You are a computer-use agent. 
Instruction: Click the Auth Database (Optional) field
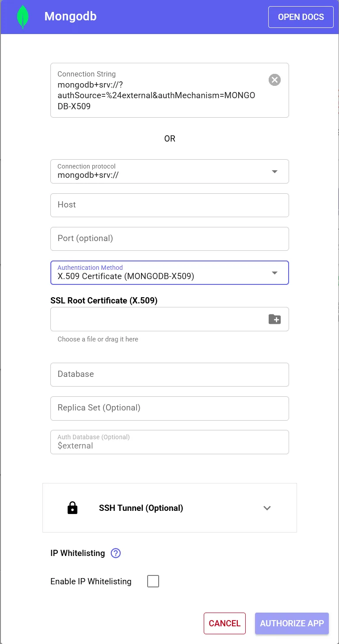click(170, 442)
